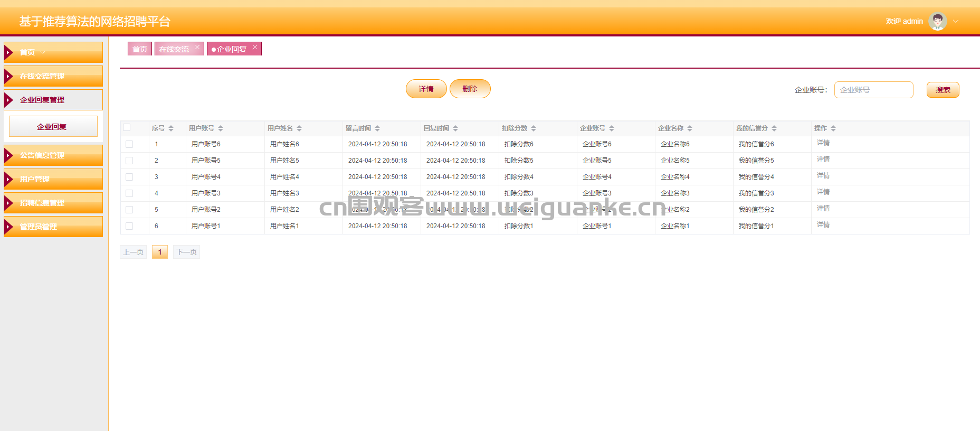The image size is (980, 431).
Task: Click the admin avatar icon
Action: coord(937,22)
